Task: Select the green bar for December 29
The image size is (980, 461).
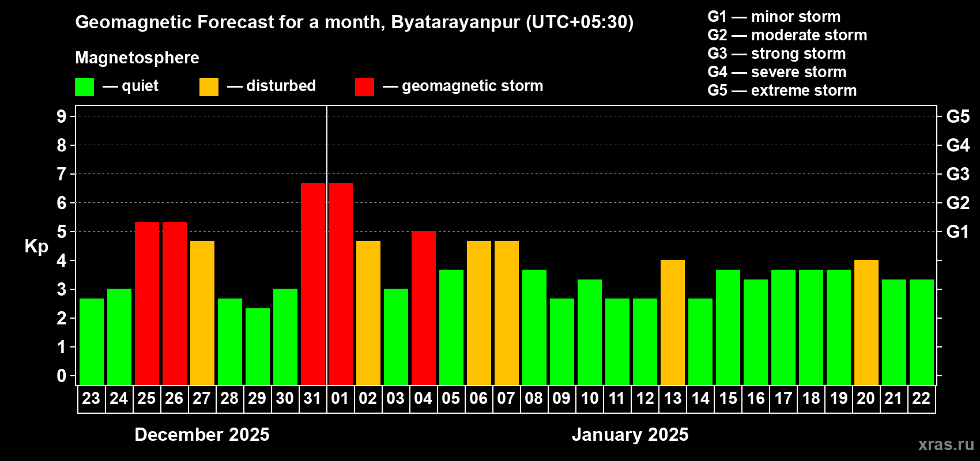Action: coord(258,346)
